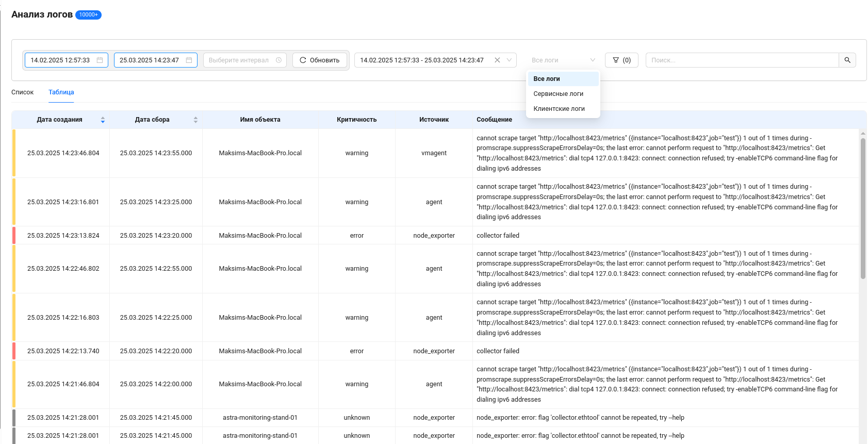
Task: Clear the selected date range with X icon
Action: click(x=497, y=60)
